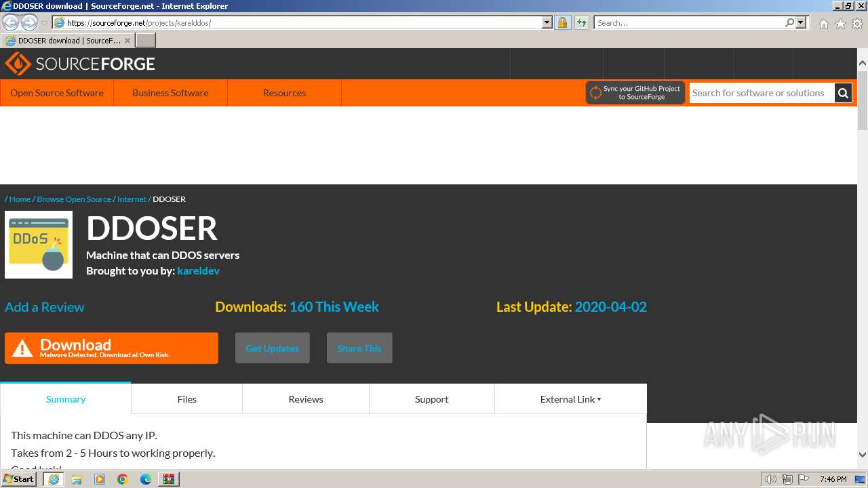868x488 pixels.
Task: Switch to the Support tab
Action: pyautogui.click(x=432, y=399)
